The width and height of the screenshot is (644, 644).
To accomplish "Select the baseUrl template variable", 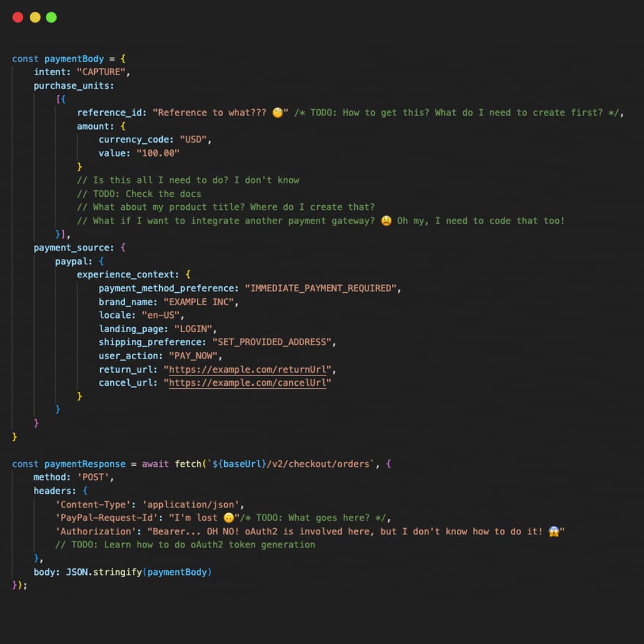I will tap(243, 464).
